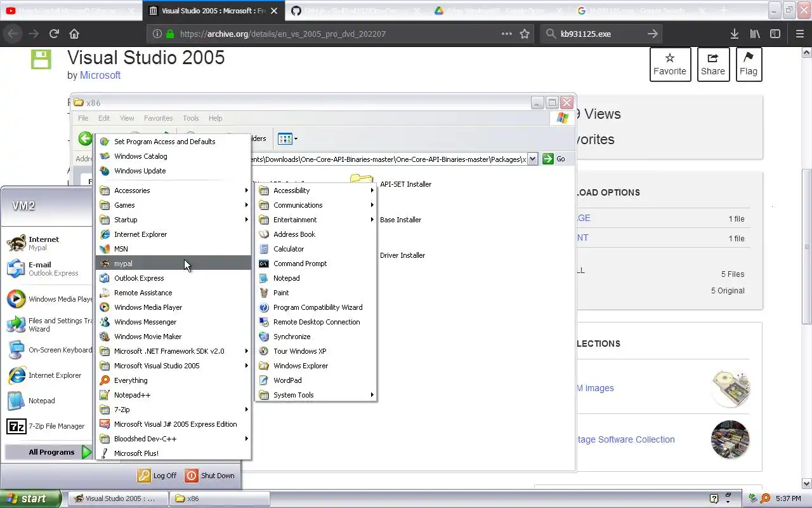Screen dimensions: 812x508
Task: Launch mypal browser from All Programs
Action: pyautogui.click(x=173, y=264)
